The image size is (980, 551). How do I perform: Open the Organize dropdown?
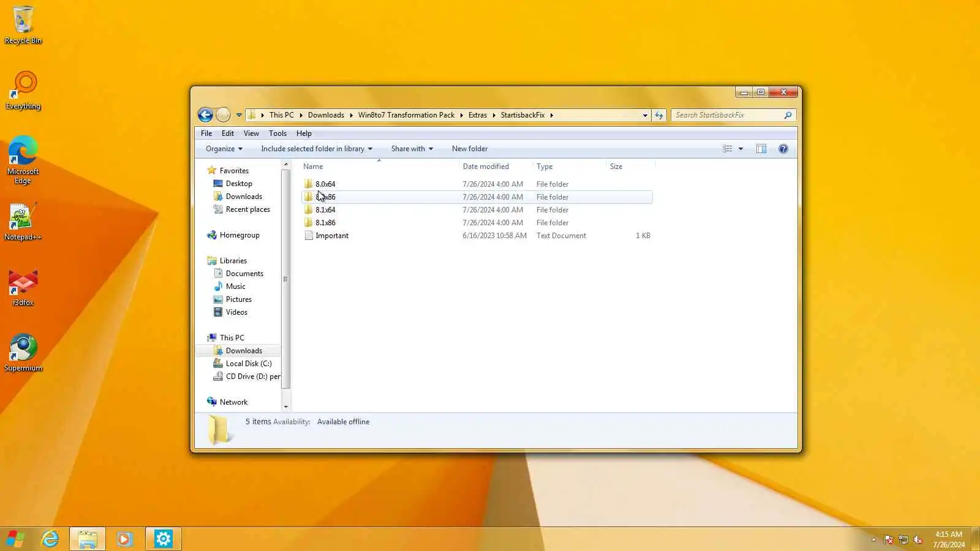[224, 149]
